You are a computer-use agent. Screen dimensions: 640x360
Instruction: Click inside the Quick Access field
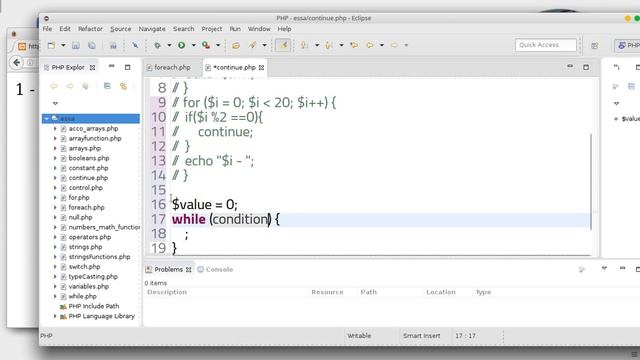click(x=546, y=45)
